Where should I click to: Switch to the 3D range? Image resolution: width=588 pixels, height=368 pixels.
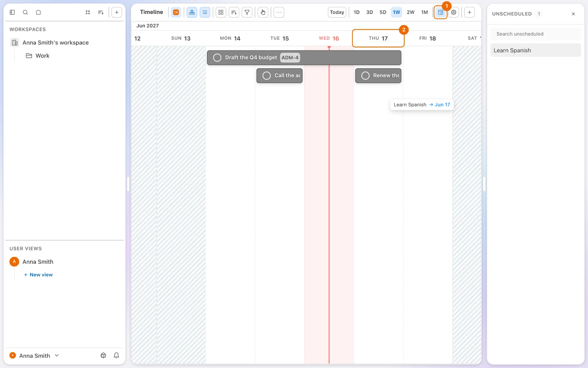(370, 12)
